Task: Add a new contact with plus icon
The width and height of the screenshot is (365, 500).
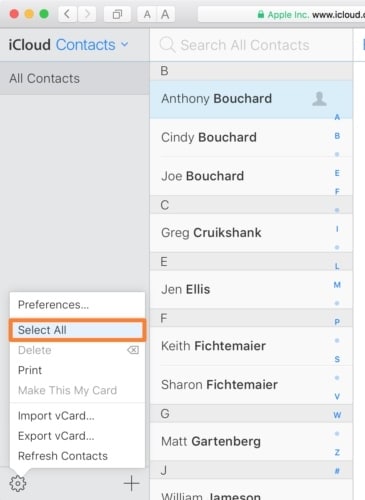Action: click(x=131, y=483)
